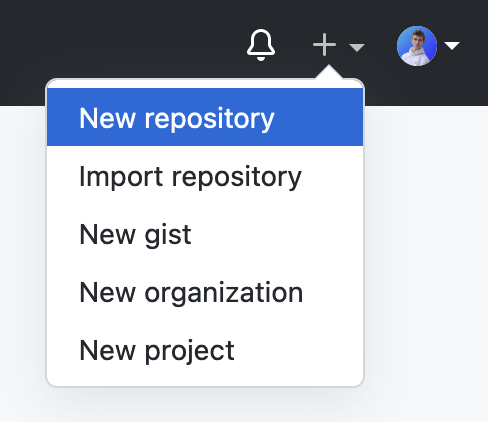The height and width of the screenshot is (422, 488).
Task: Click the plus create-new icon
Action: click(324, 45)
